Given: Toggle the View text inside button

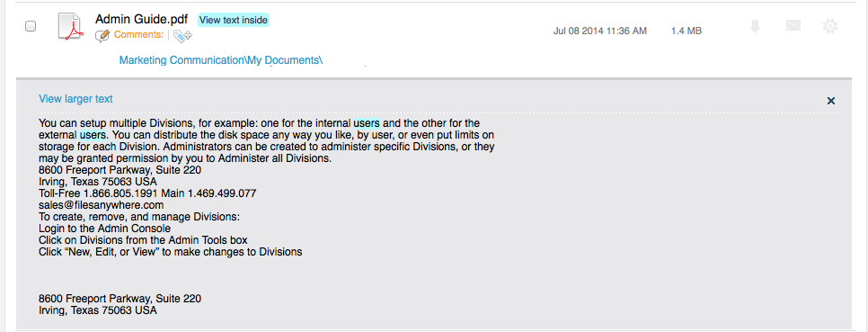Looking at the screenshot, I should click(234, 20).
